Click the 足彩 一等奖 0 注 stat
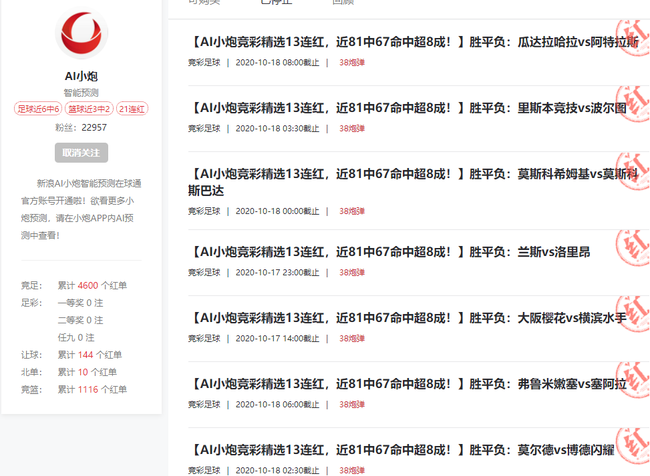 62,303
